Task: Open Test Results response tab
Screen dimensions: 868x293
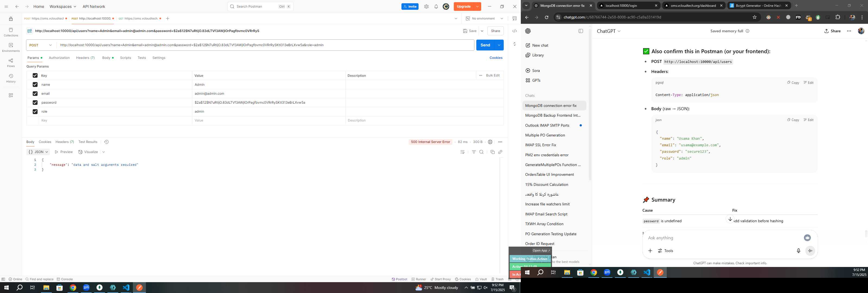Action: (x=88, y=142)
